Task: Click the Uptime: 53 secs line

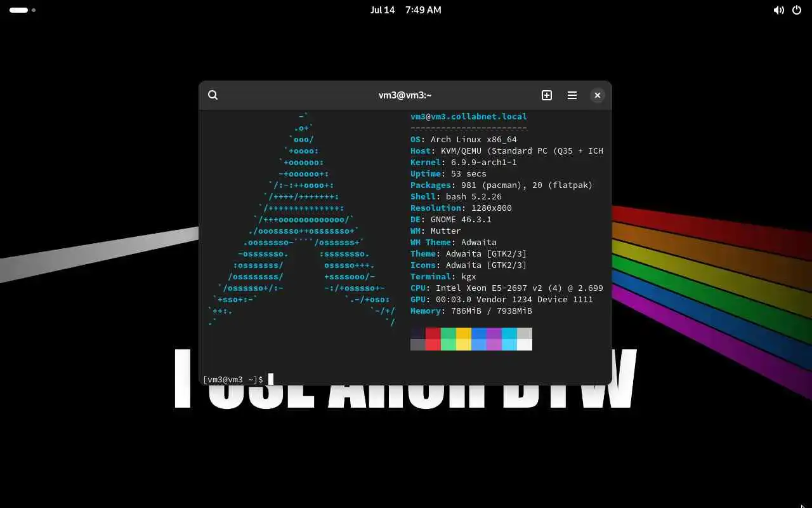Action: [x=449, y=174]
